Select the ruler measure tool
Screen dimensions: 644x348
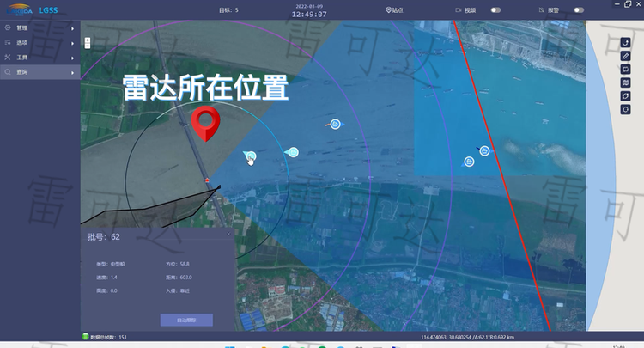point(625,56)
